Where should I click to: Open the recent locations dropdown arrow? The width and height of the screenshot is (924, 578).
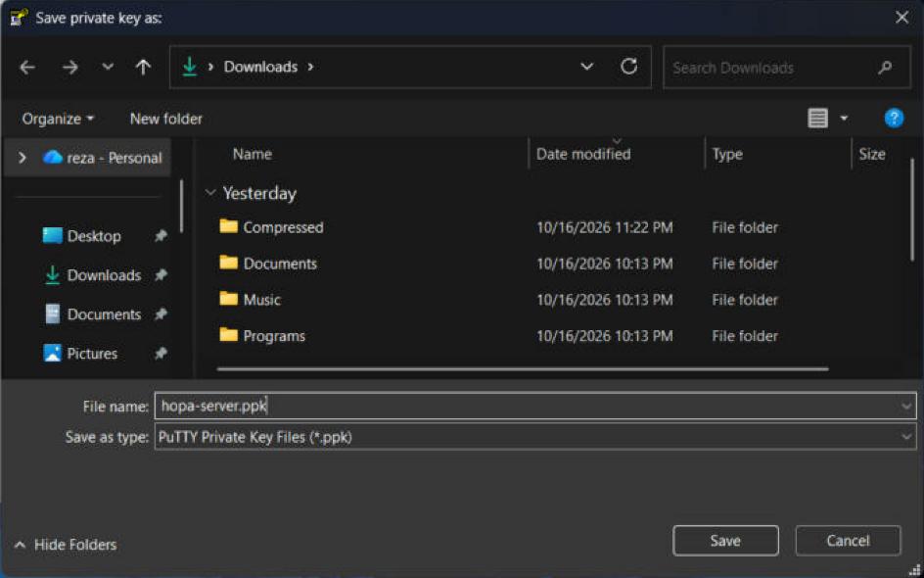click(x=108, y=68)
